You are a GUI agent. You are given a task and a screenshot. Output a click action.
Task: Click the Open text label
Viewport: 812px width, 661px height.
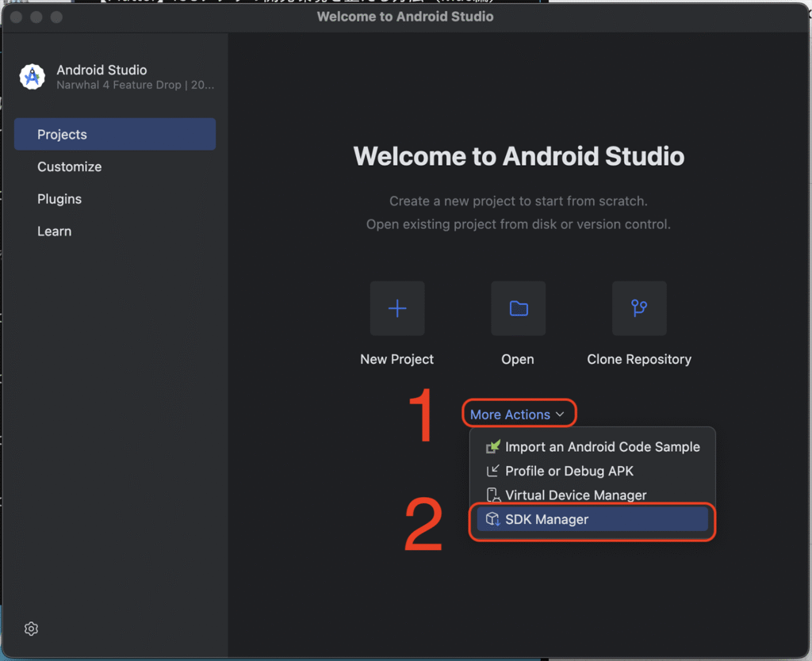(518, 359)
